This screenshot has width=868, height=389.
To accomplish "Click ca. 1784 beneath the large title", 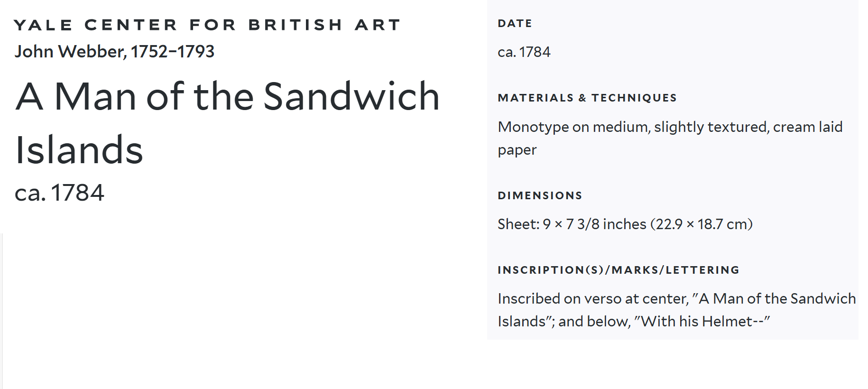I will point(59,193).
